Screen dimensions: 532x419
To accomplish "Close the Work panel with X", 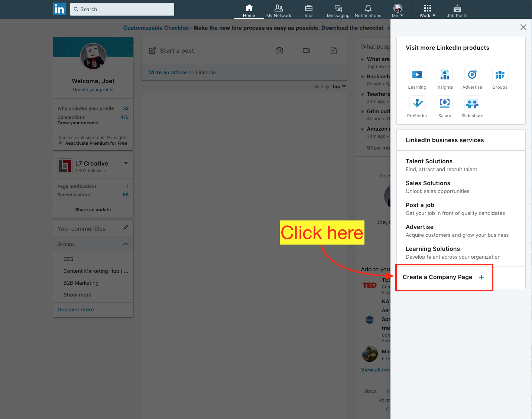I will [523, 27].
